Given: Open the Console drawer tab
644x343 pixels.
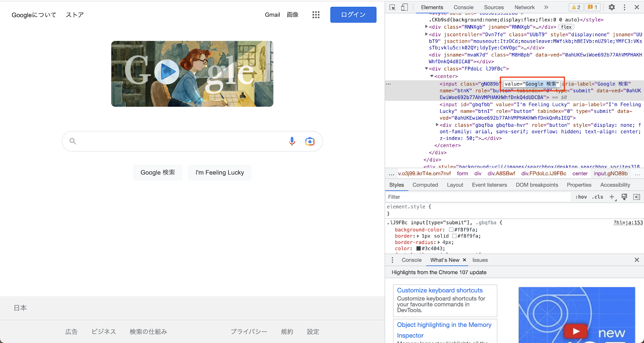Looking at the screenshot, I should 411,260.
